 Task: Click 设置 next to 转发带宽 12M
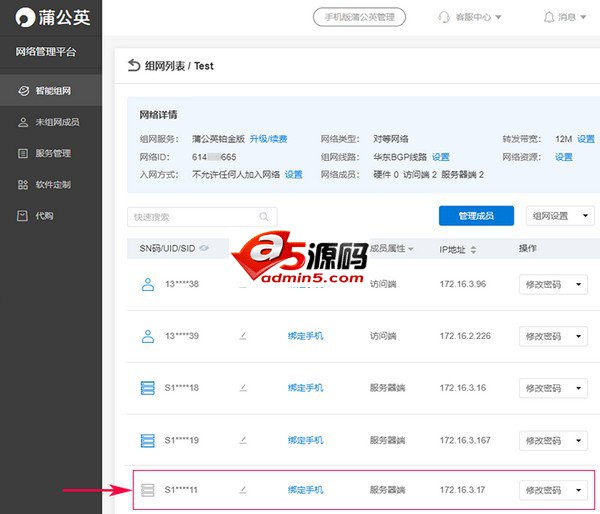[586, 139]
